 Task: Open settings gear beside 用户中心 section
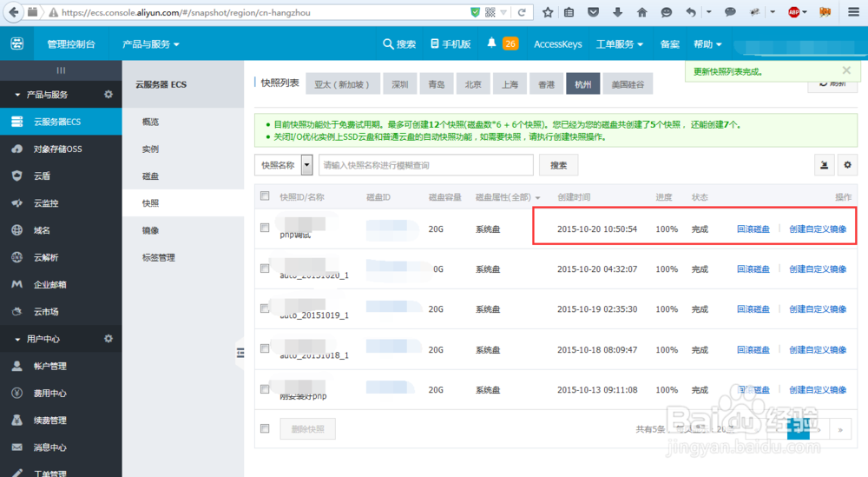pos(108,339)
